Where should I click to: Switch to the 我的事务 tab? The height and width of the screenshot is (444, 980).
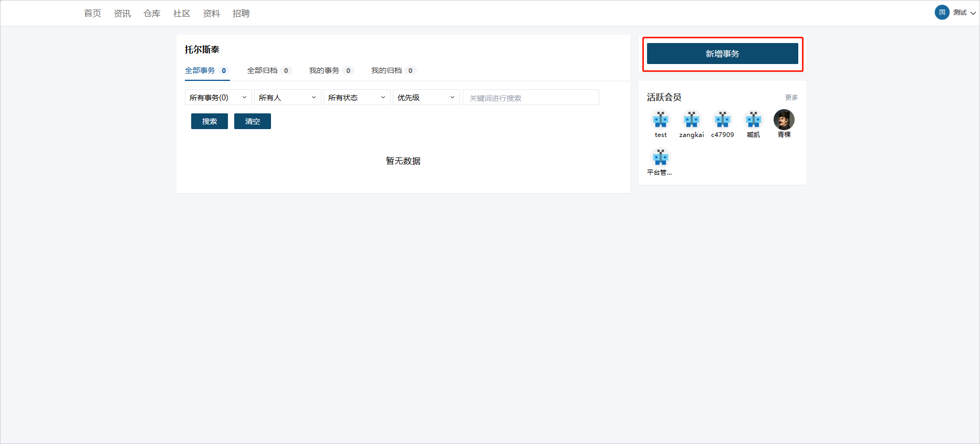330,70
